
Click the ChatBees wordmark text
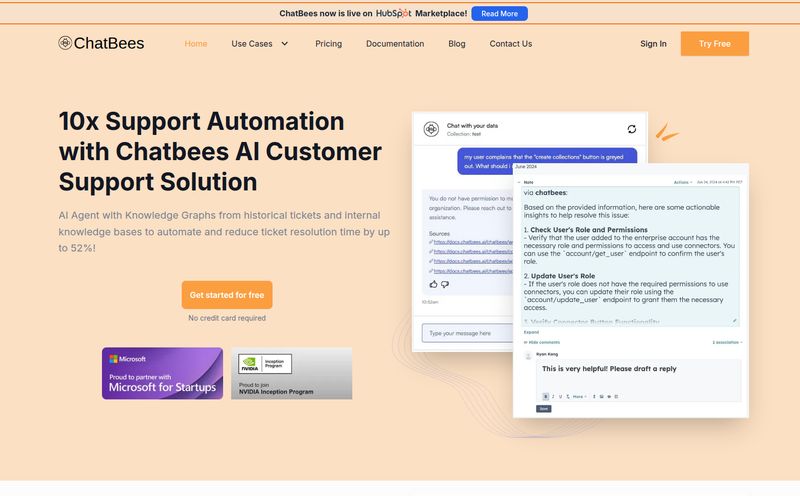109,43
